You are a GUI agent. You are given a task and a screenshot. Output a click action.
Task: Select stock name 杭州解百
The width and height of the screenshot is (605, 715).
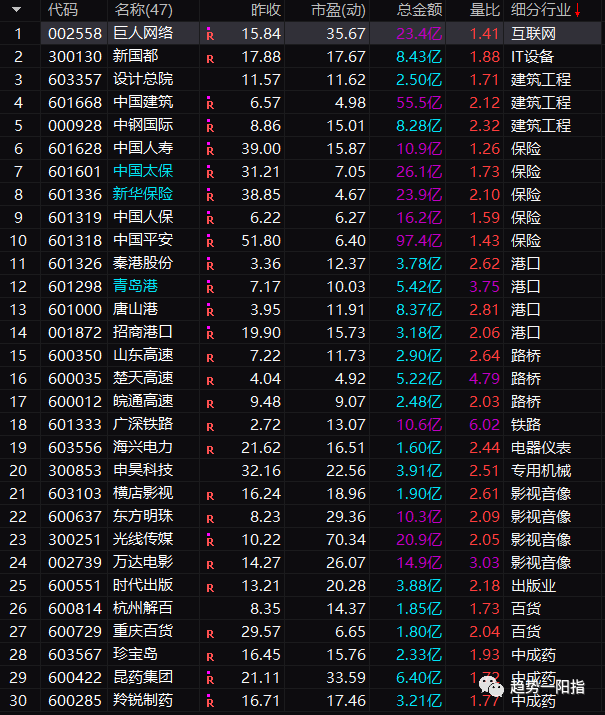tap(143, 608)
